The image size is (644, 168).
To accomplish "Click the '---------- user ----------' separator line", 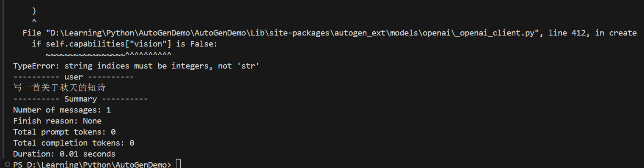I will click(74, 77).
